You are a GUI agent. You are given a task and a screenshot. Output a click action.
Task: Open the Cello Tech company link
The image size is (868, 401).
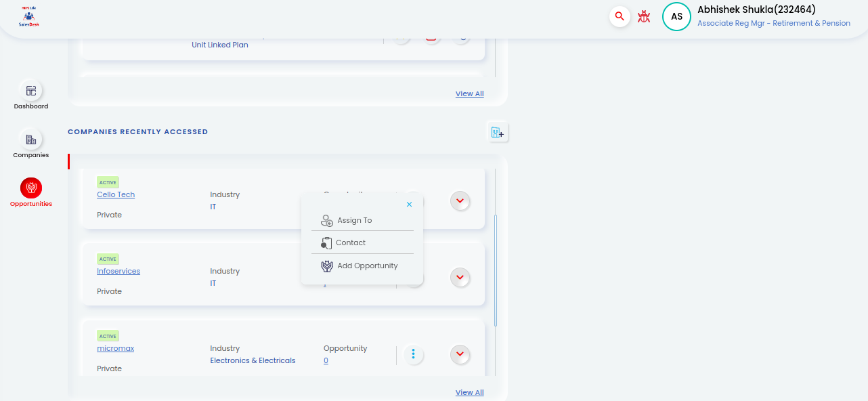pyautogui.click(x=116, y=194)
